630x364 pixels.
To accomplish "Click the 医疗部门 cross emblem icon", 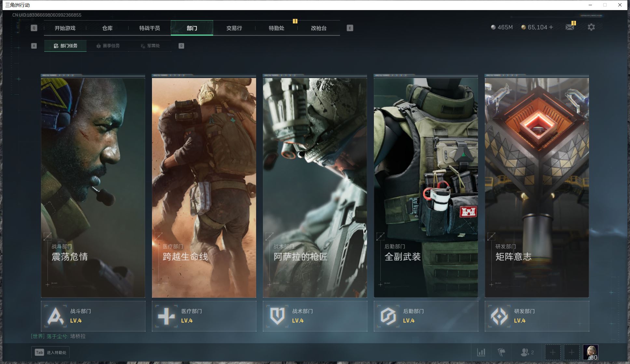I will tap(166, 316).
